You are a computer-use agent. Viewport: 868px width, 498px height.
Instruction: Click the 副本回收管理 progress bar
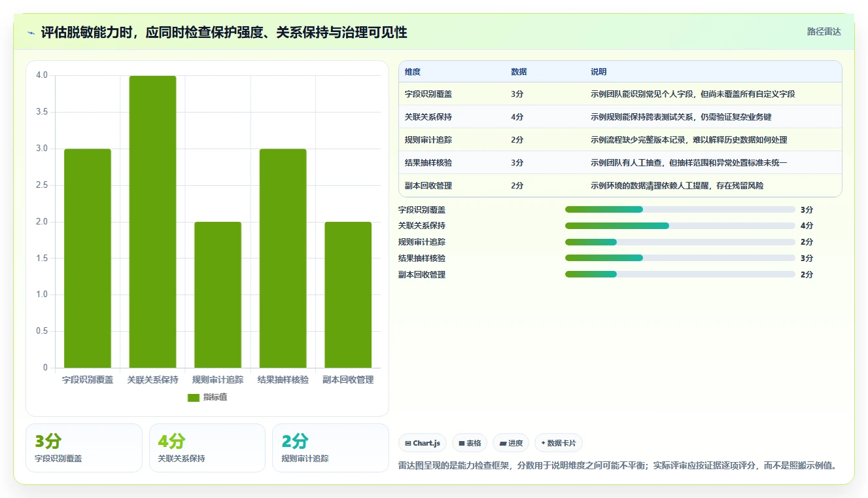click(x=680, y=274)
